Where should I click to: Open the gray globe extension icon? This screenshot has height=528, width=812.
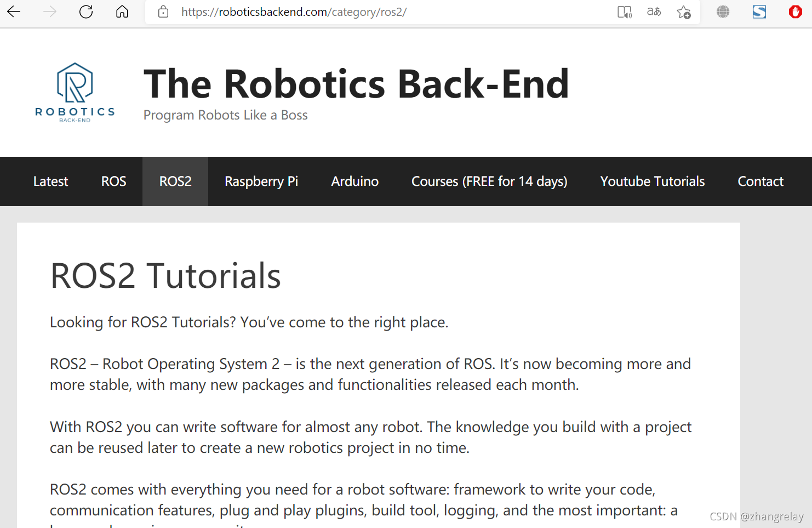point(723,12)
